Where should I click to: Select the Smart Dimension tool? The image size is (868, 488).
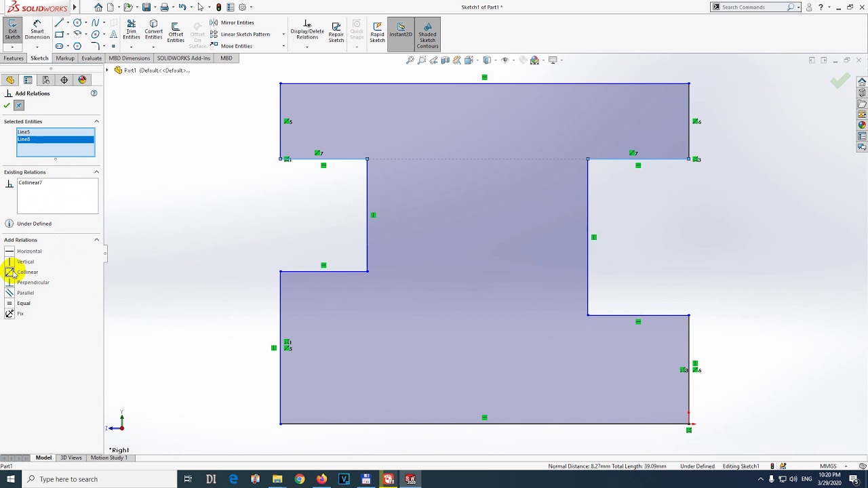(37, 30)
